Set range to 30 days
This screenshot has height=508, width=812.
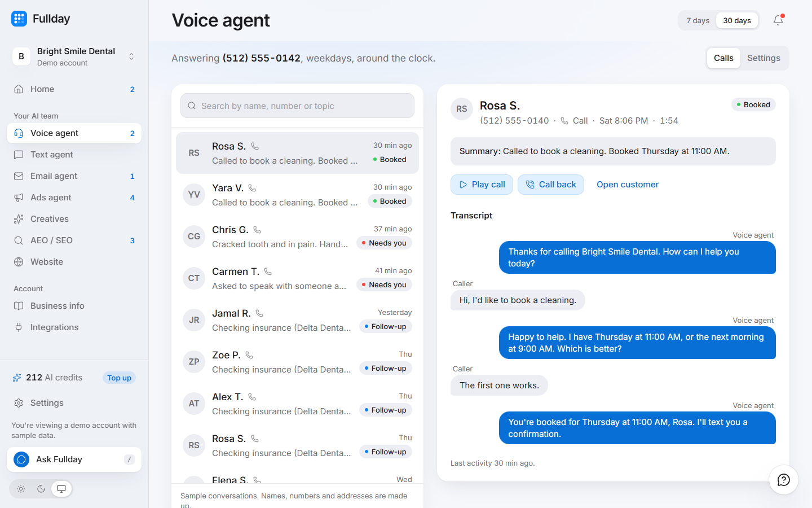pyautogui.click(x=737, y=20)
